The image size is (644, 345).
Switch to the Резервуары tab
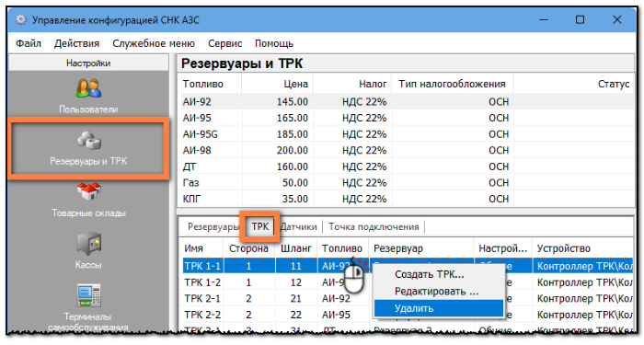[x=213, y=226]
